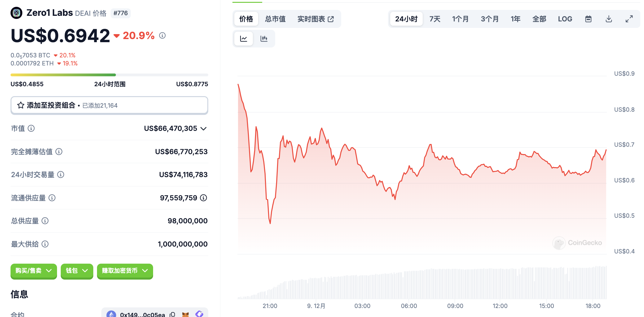
Task: Open info icon next to 市值
Action: 31,128
